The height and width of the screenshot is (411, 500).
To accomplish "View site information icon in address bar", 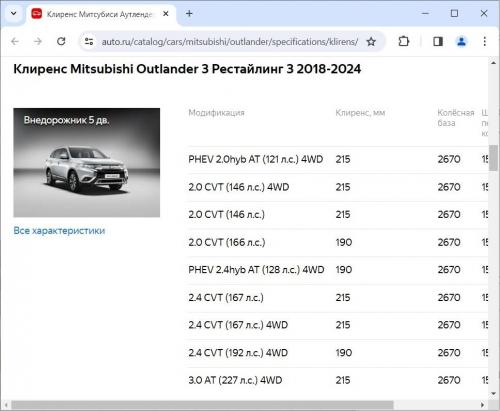I will pos(89,42).
